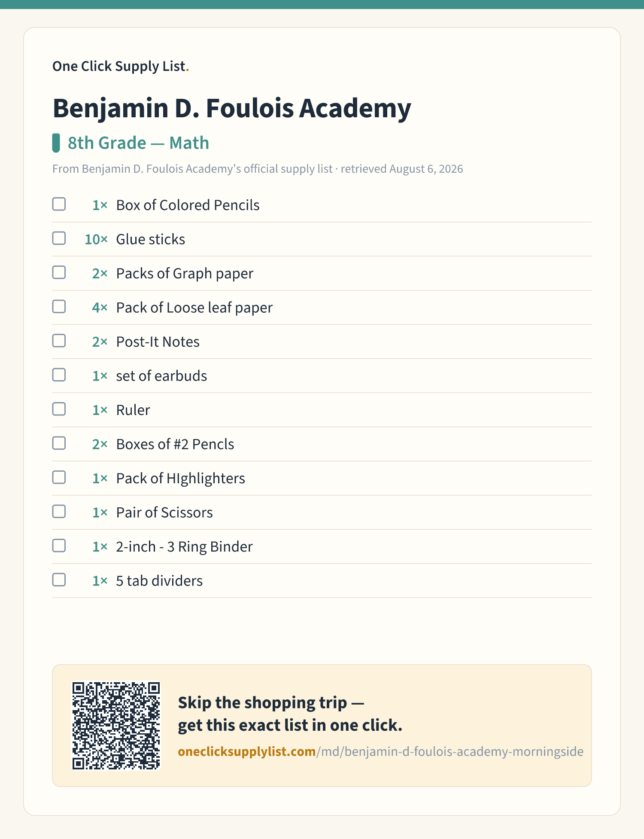The image size is (644, 839).
Task: Check the 2-inch 3 Ring Binder box
Action: coord(59,546)
